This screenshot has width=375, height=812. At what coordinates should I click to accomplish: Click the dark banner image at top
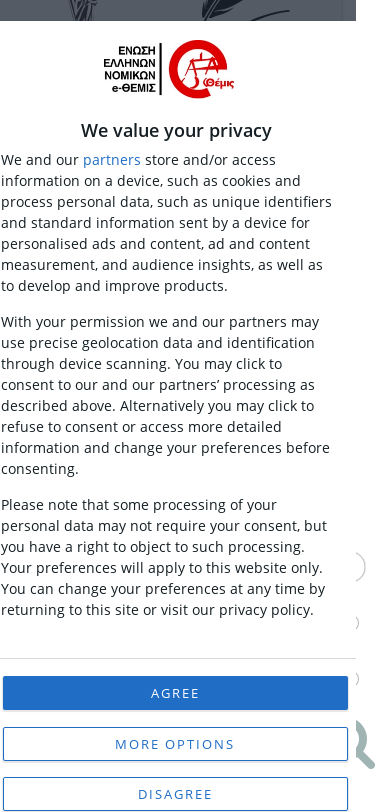[178, 10]
